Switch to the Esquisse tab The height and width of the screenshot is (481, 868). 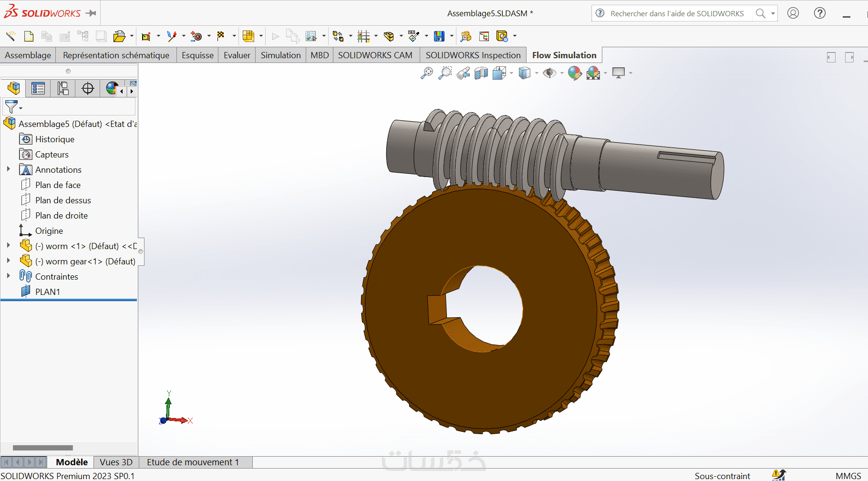coord(197,55)
